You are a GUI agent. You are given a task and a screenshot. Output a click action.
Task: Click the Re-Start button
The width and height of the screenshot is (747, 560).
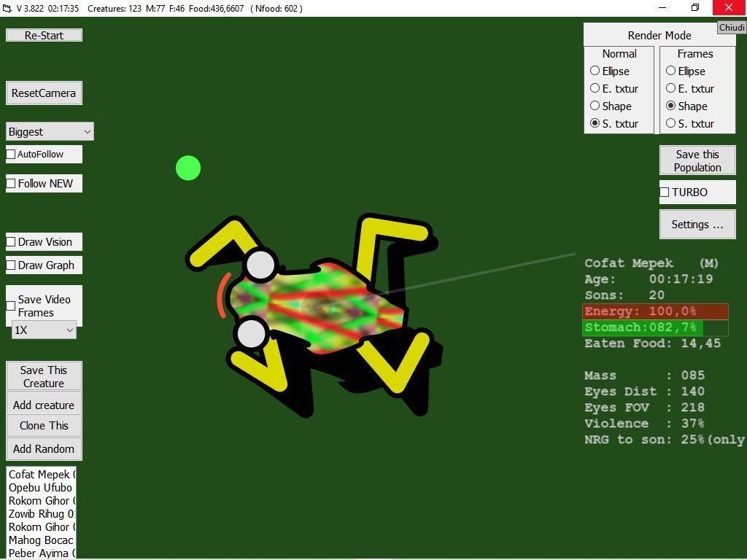(43, 34)
